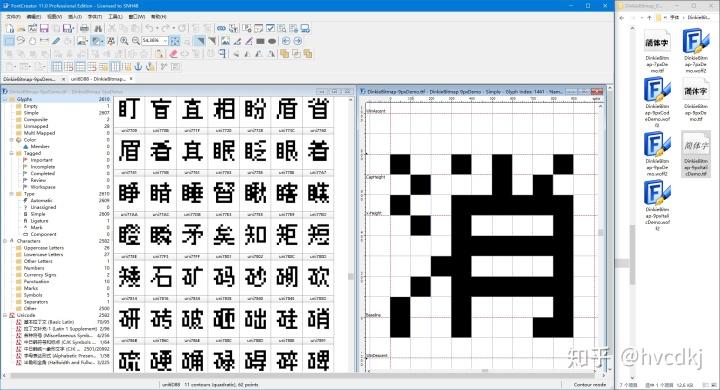
Task: Collapse the Characters tree node
Action: point(5,241)
